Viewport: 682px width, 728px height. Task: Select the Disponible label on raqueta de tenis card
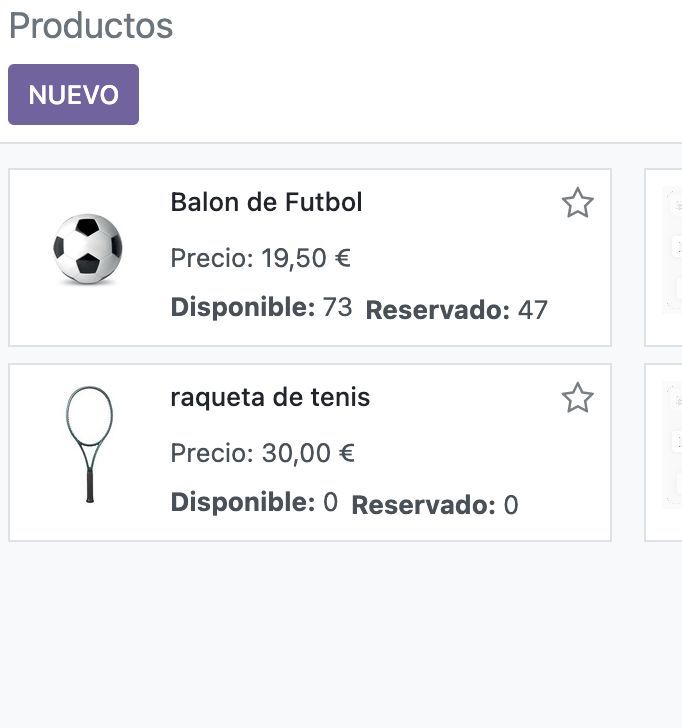coord(243,502)
